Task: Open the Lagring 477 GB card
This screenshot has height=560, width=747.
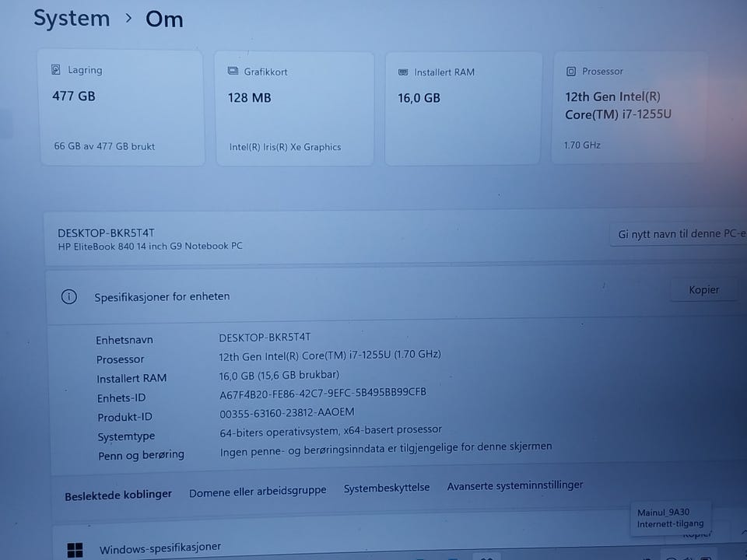Action: [122, 107]
